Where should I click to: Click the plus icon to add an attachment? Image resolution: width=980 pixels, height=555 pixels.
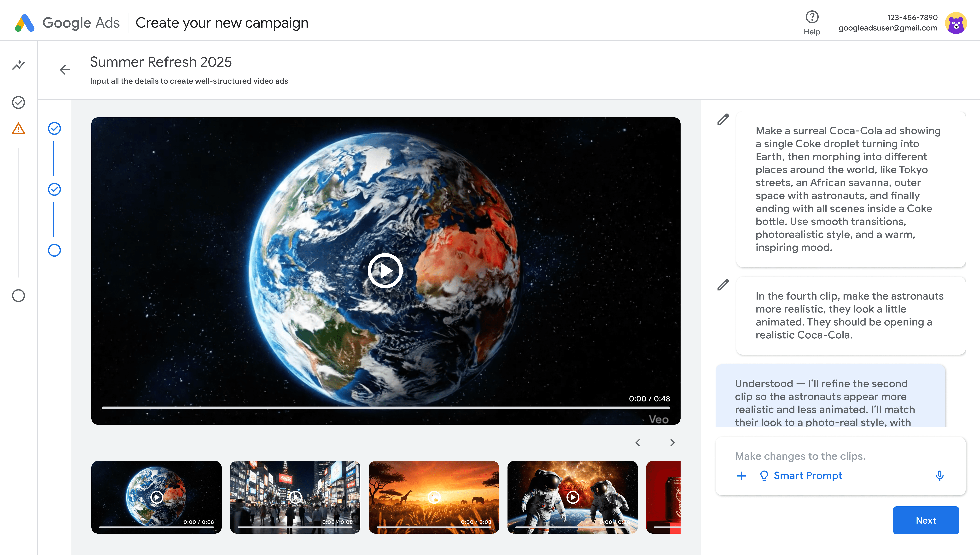pos(741,476)
